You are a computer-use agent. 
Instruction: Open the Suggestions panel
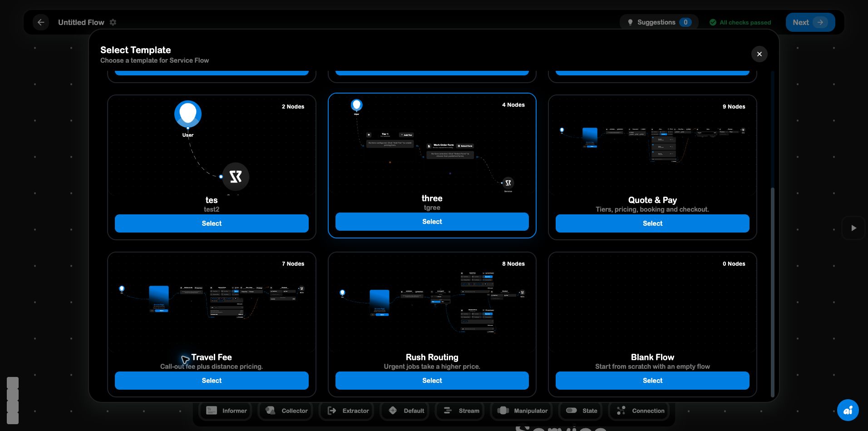[659, 22]
